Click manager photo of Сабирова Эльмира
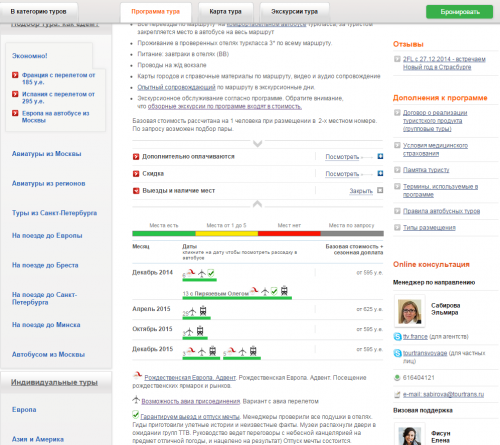Image resolution: width=500 pixels, height=445 pixels. [x=410, y=311]
